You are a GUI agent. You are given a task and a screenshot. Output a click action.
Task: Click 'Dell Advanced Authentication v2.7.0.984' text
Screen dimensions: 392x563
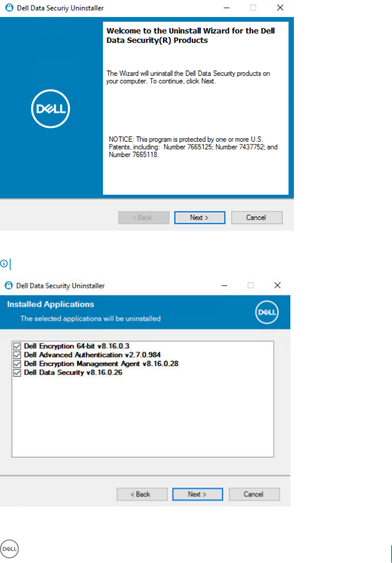[x=92, y=355]
